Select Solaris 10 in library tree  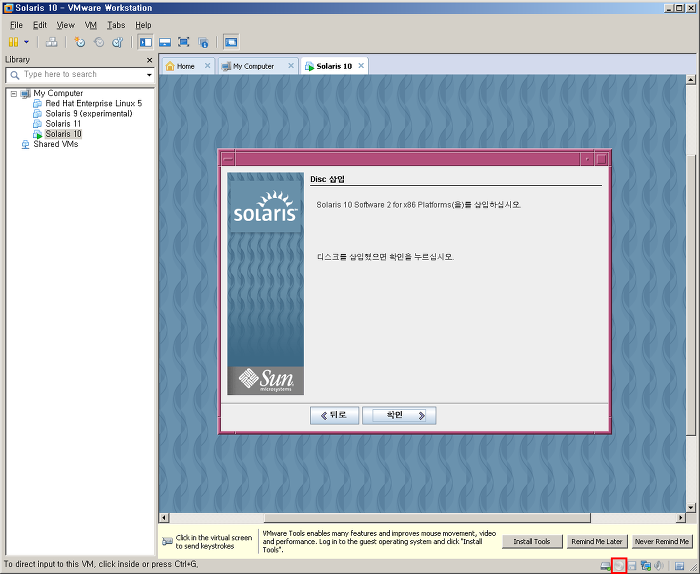[63, 134]
